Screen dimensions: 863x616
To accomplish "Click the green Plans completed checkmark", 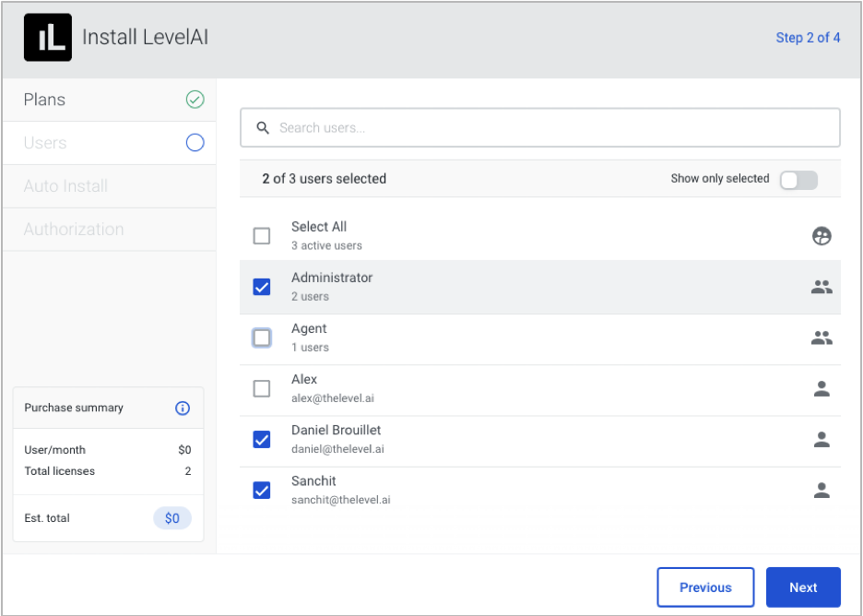I will click(195, 100).
